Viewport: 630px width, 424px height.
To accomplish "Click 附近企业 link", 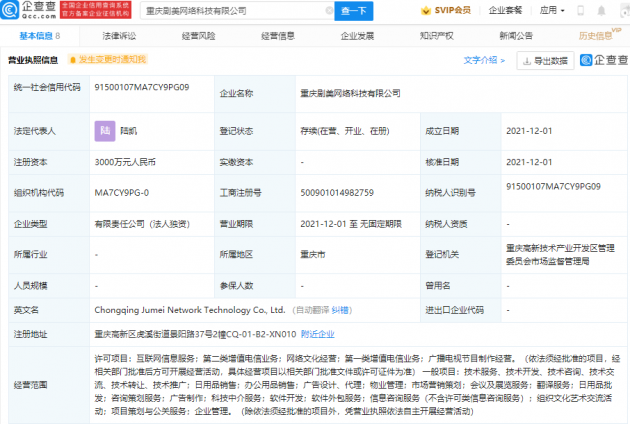I will (x=317, y=334).
